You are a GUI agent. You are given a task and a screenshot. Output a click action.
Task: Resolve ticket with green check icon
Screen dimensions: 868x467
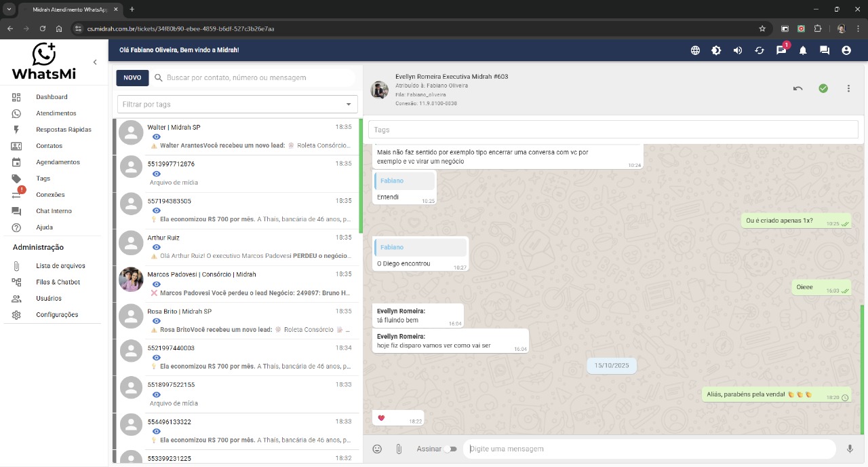[823, 88]
